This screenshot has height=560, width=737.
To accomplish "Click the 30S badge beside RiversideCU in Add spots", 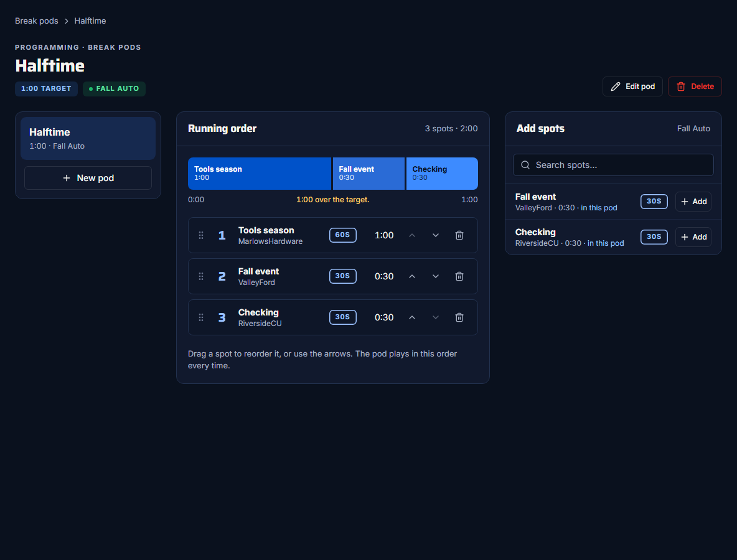I will pyautogui.click(x=654, y=237).
